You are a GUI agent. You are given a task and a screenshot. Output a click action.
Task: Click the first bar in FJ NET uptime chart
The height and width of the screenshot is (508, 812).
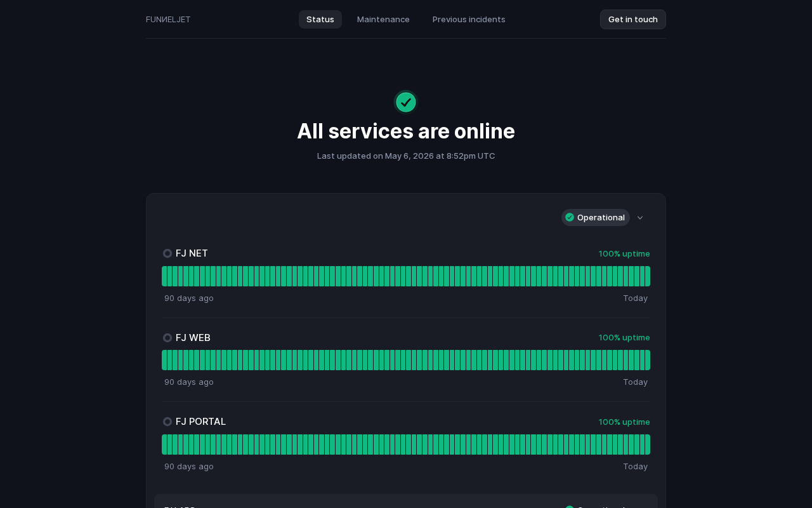click(164, 276)
